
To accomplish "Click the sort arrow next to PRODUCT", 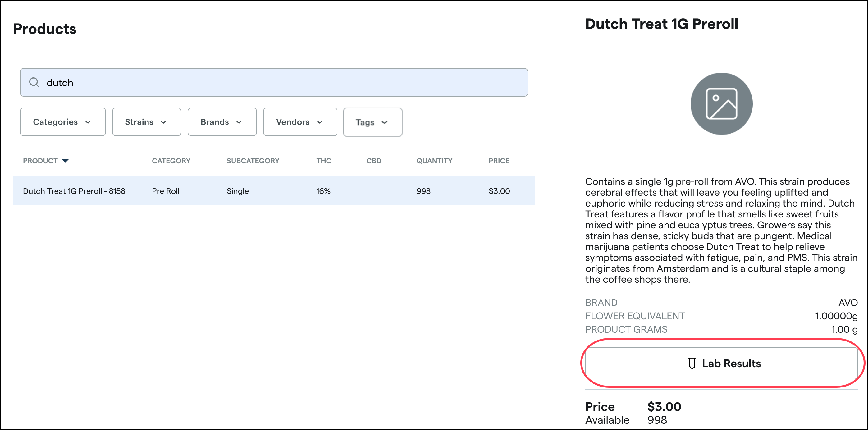I will (65, 161).
